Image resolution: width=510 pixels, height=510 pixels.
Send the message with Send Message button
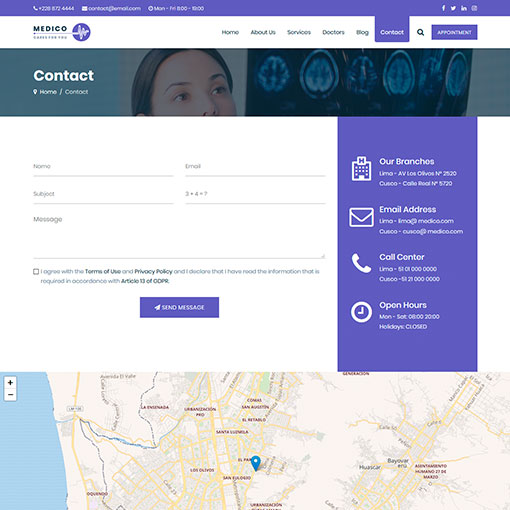179,307
